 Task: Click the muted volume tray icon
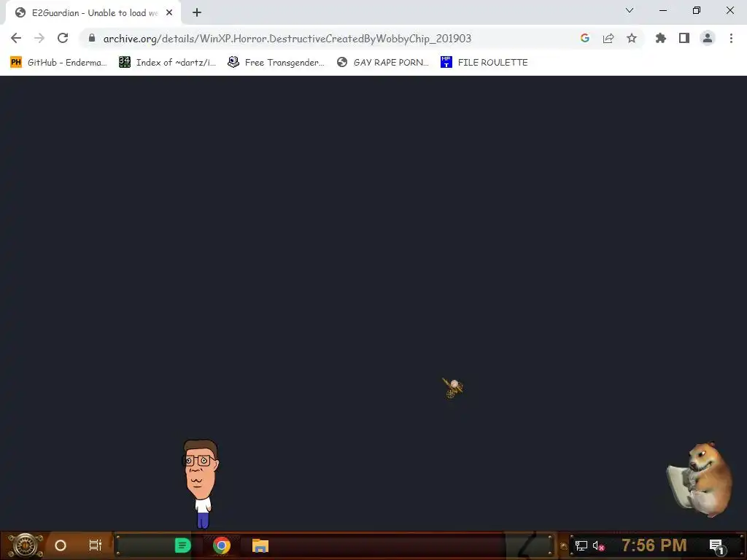point(598,545)
